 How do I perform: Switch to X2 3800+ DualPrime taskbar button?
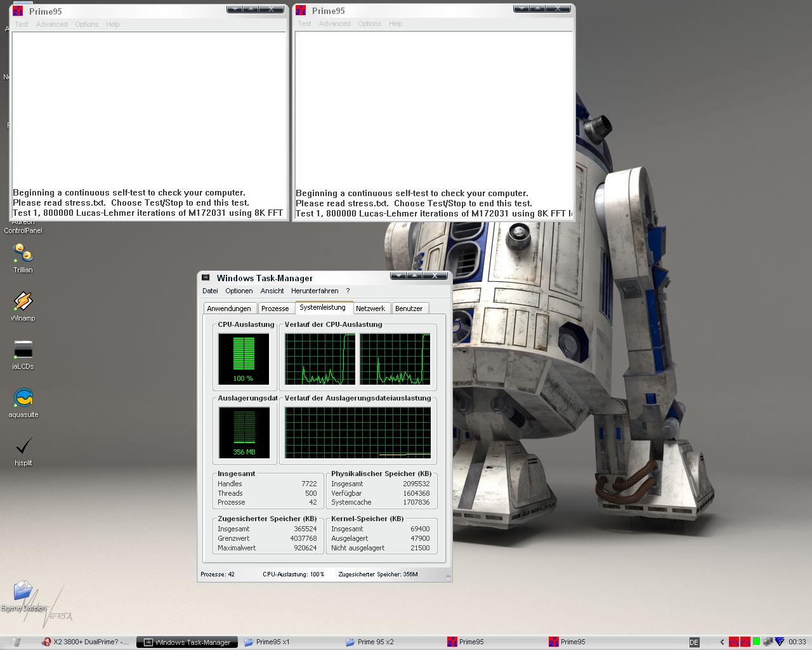[86, 642]
